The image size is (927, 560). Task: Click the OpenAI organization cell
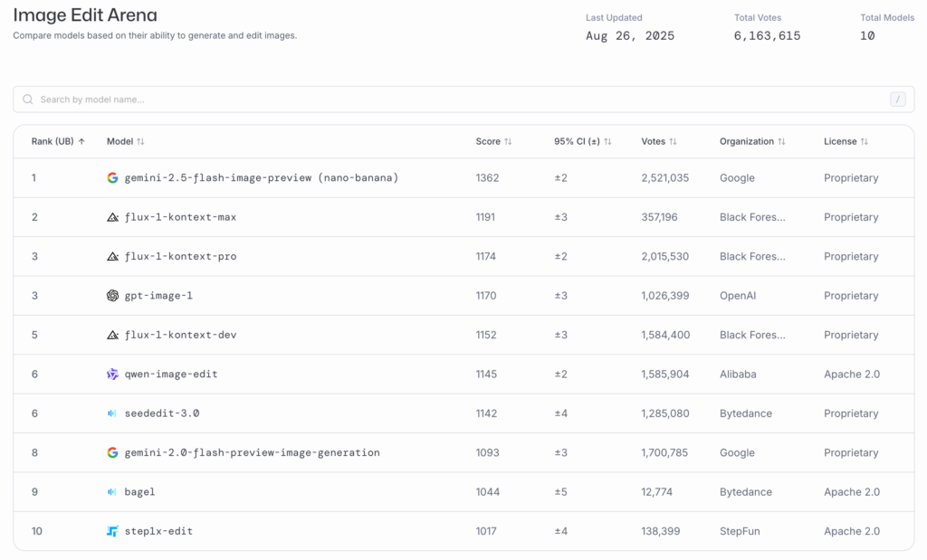click(738, 295)
